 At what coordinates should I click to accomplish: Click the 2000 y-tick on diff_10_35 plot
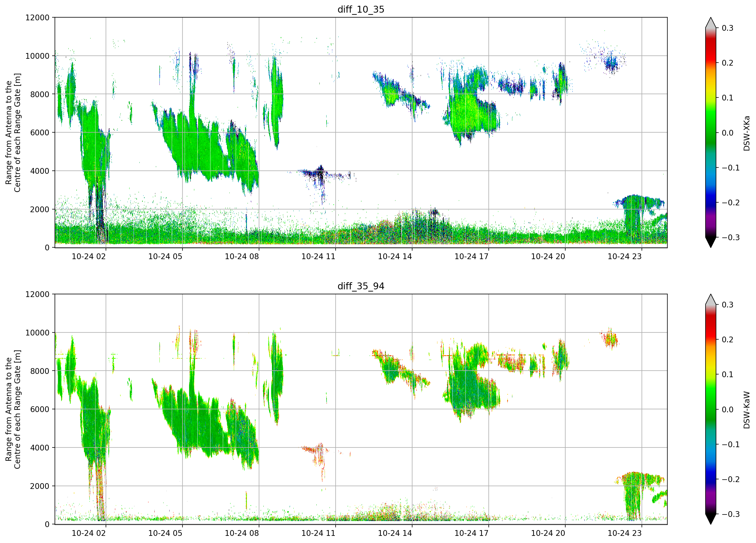tap(40, 209)
